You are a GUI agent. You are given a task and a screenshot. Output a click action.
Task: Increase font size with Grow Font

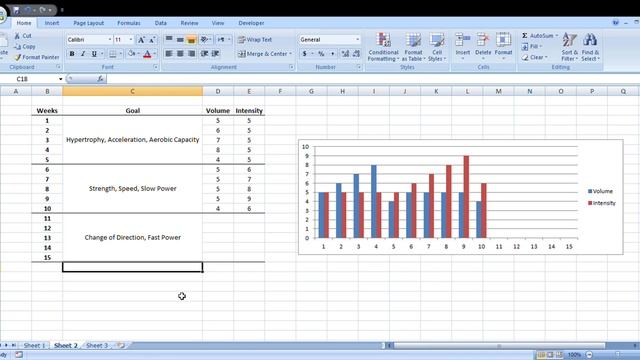(141, 40)
